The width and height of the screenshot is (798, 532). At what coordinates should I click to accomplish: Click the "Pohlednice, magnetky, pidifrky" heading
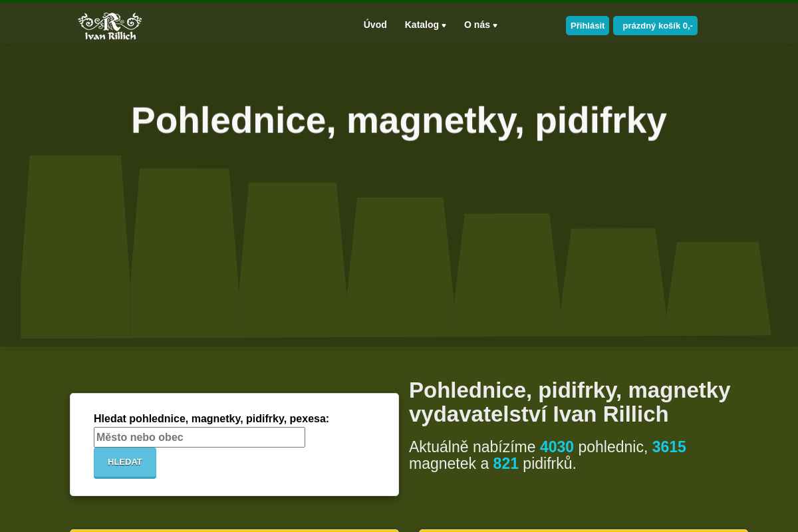point(398,120)
